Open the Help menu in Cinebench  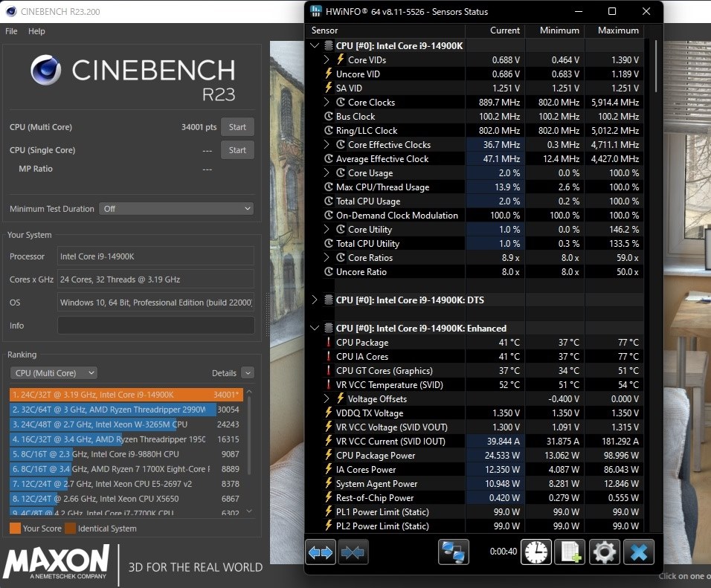coord(36,31)
